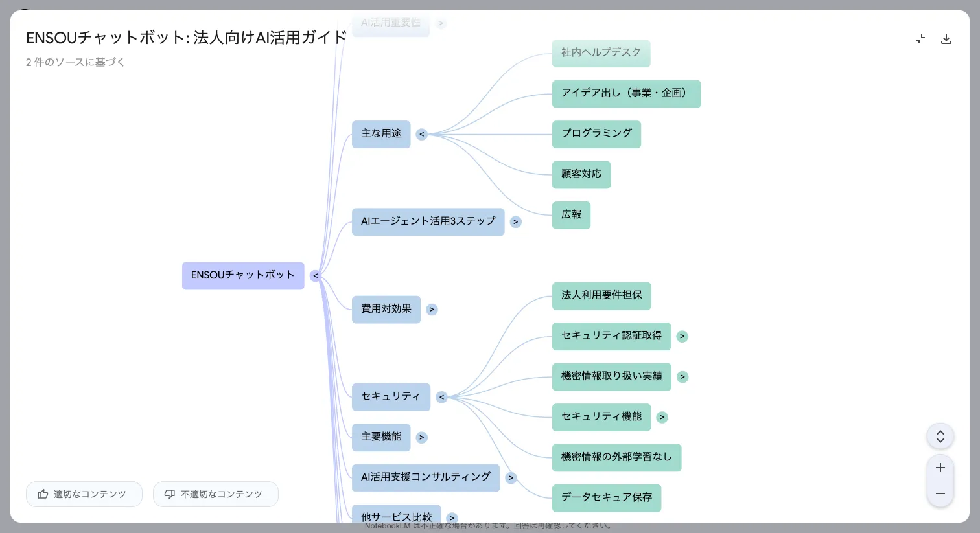Expand the 他サービス比較 node arrow
Screen dimensions: 980x533
coord(452,518)
